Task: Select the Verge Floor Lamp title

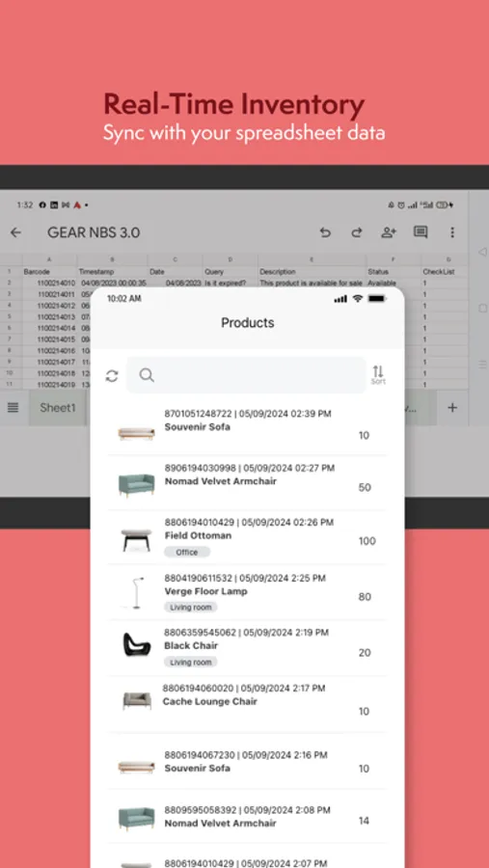Action: pyautogui.click(x=206, y=591)
